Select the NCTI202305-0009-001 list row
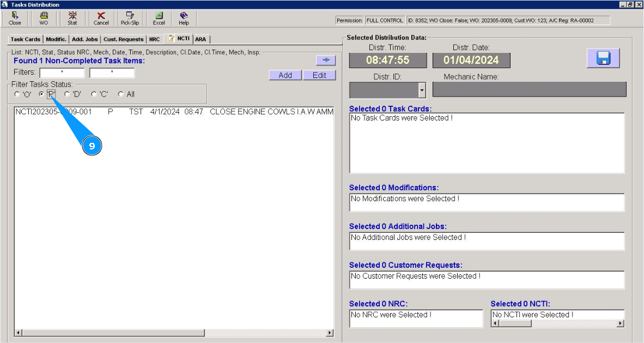This screenshot has width=644, height=343. 174,112
